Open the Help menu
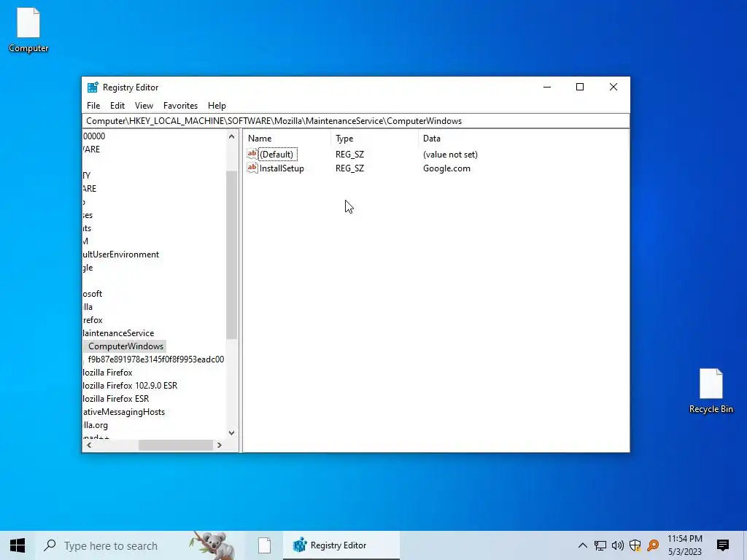747x560 pixels. click(217, 106)
